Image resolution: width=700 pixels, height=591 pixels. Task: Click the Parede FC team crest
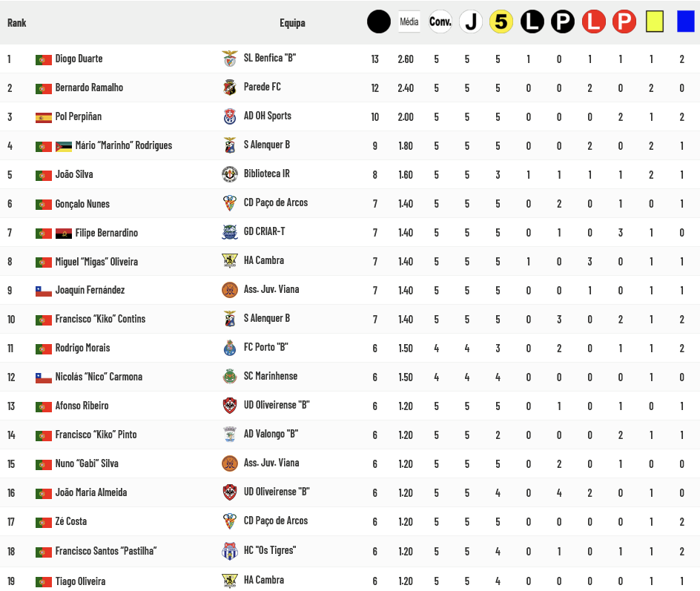pyautogui.click(x=229, y=88)
